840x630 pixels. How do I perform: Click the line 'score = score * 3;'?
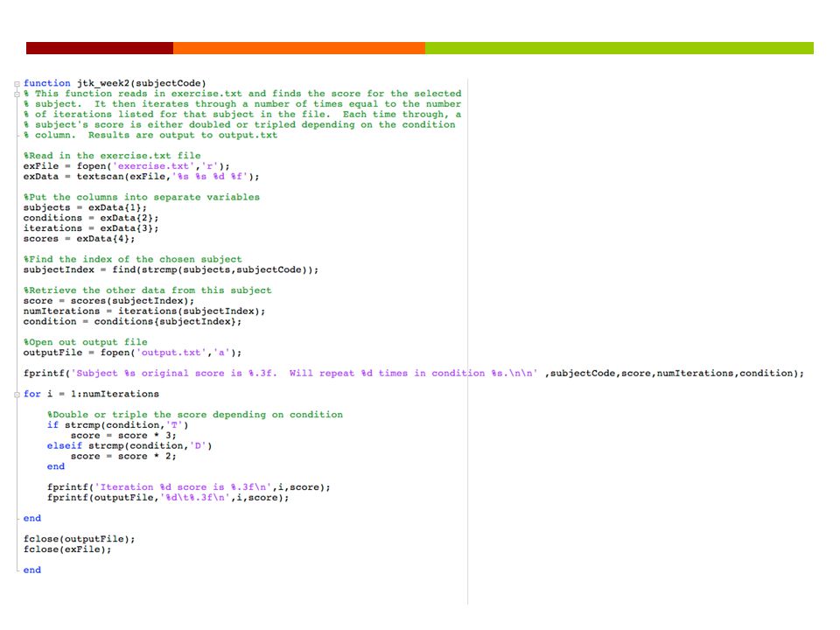123,436
